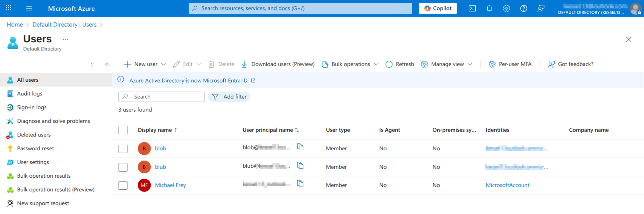
Task: Open Cloud Shell terminal
Action: pyautogui.click(x=472, y=8)
